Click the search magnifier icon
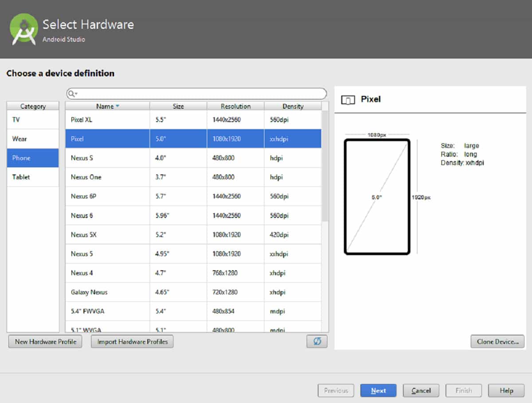Screen dimensions: 532x403 pyautogui.click(x=72, y=94)
